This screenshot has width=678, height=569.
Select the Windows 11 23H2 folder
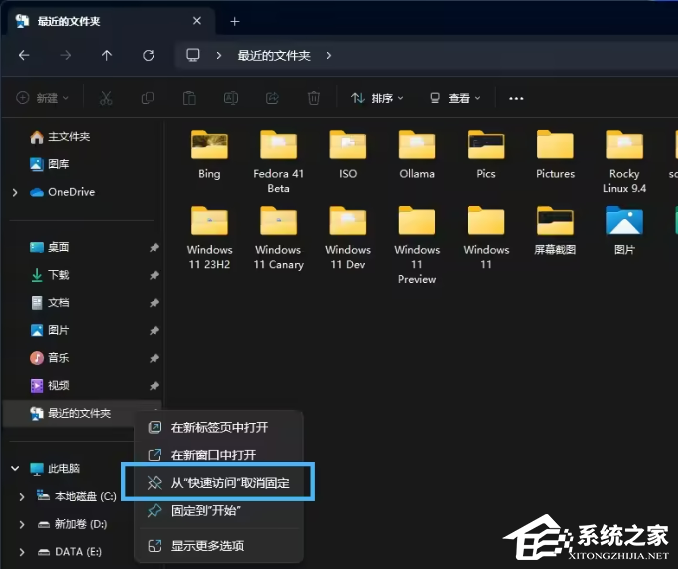pos(209,238)
